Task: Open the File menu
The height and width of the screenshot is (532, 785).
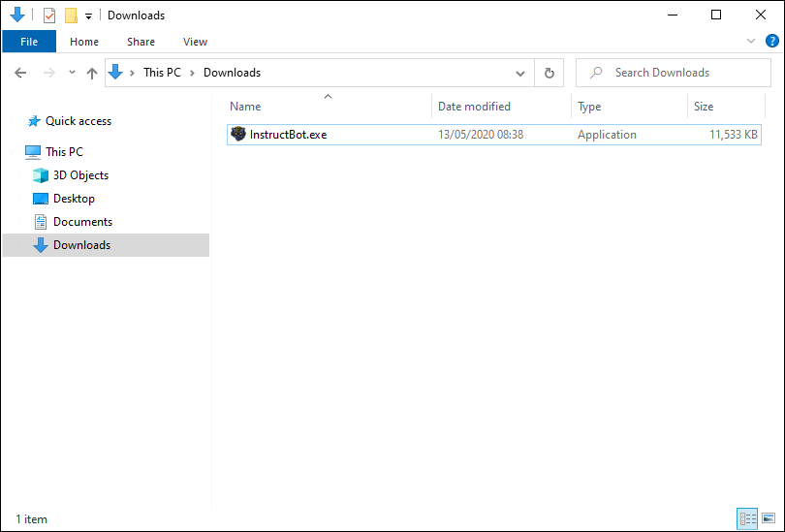Action: 29,42
